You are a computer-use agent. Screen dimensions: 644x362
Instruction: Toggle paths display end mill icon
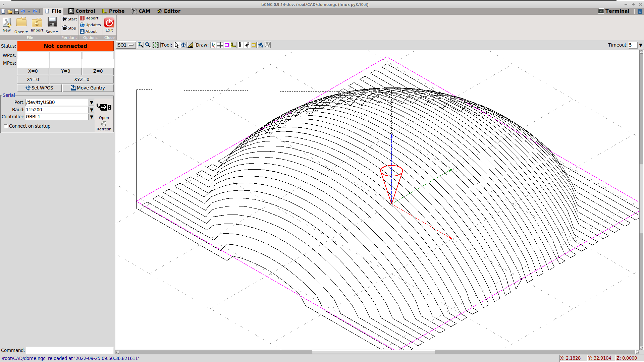click(x=240, y=45)
